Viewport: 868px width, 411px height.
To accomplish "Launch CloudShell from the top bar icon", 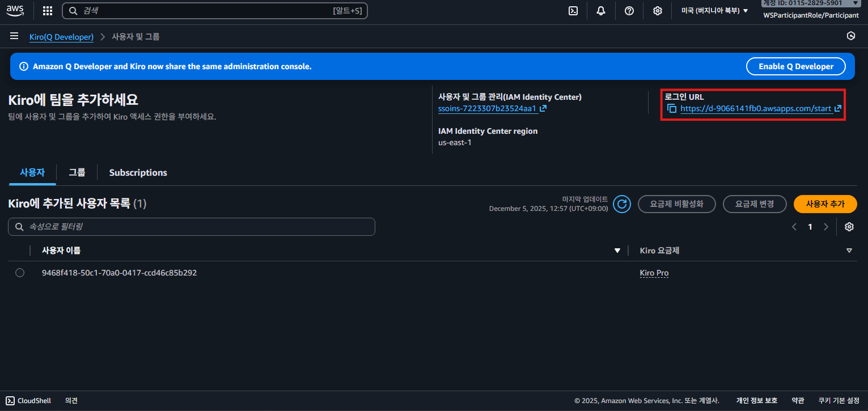I will (573, 11).
